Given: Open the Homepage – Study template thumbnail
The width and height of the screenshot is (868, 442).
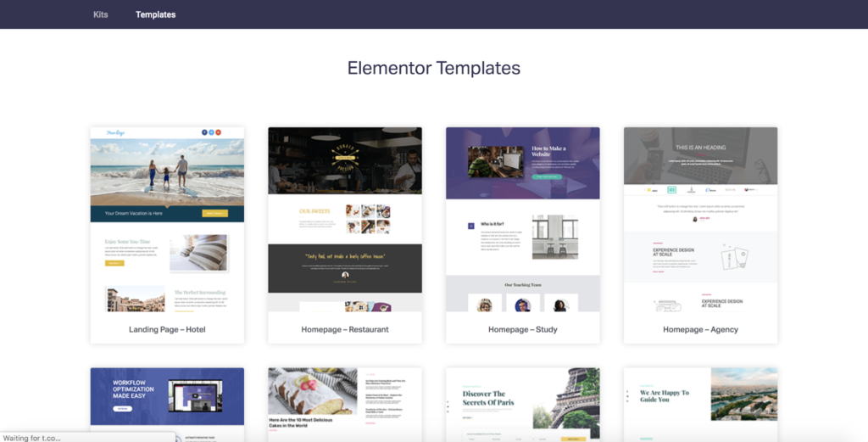Looking at the screenshot, I should tap(522, 220).
